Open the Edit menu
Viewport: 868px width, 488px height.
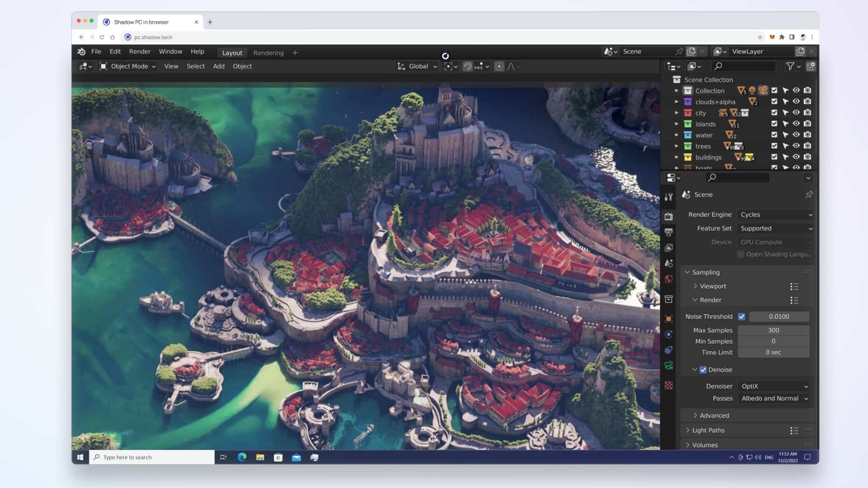pos(115,52)
